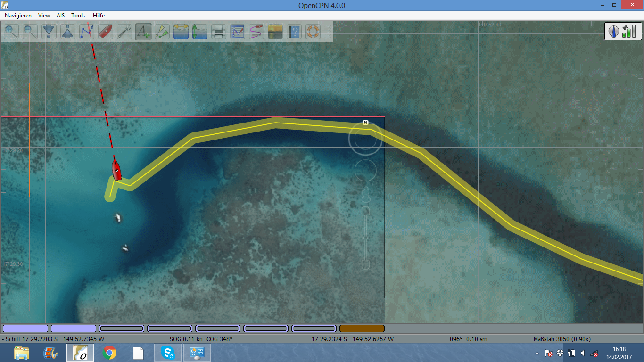Toggle chart text display with A+ icon
Viewport: 644px width, 362px height.
click(x=143, y=32)
